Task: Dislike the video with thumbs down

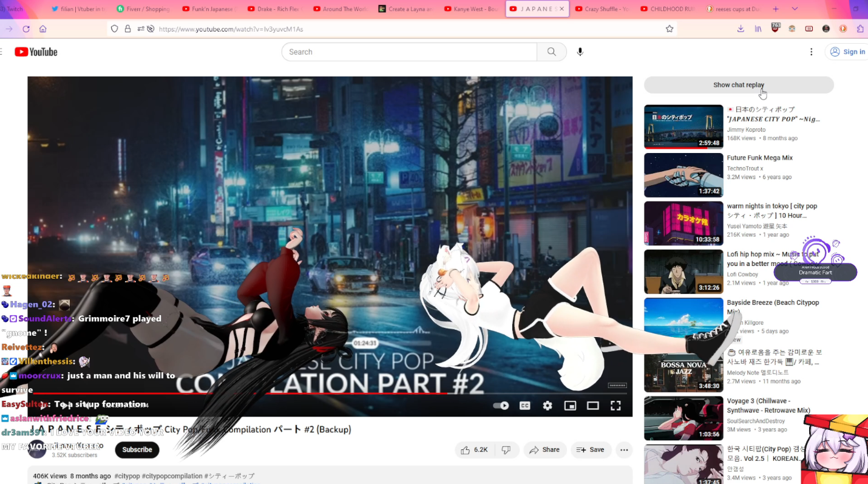Action: pyautogui.click(x=506, y=450)
